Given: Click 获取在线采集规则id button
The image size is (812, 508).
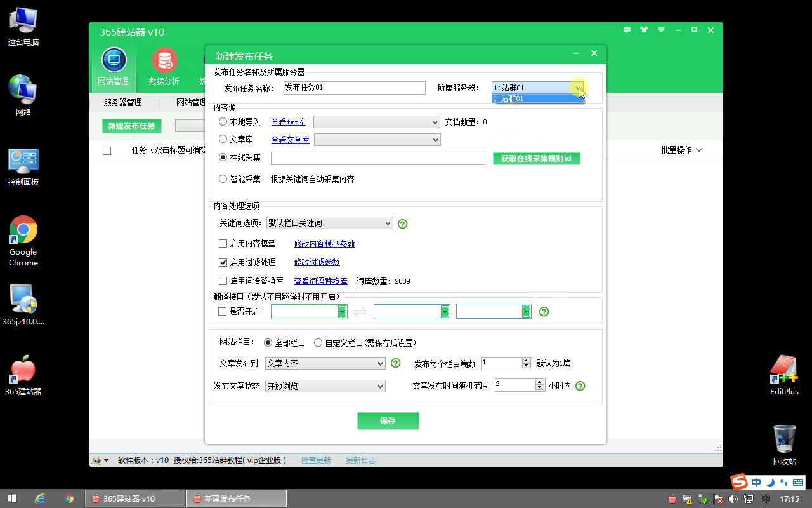Looking at the screenshot, I should [537, 159].
